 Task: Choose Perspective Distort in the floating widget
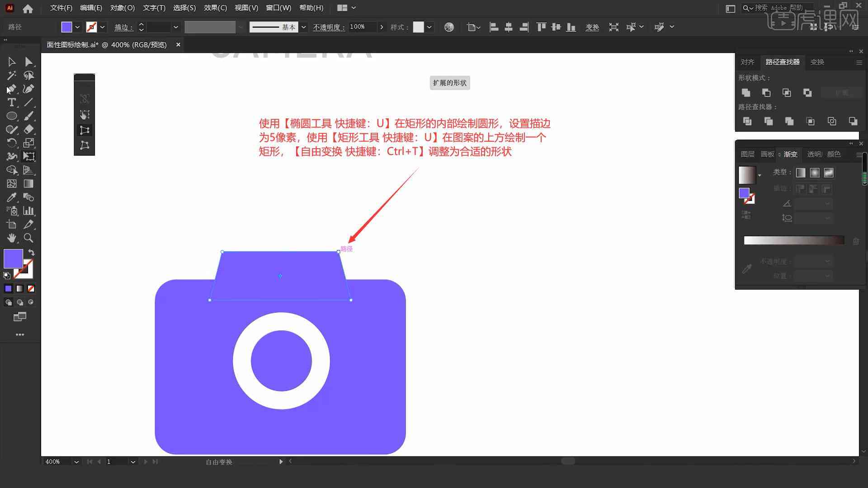click(x=85, y=130)
